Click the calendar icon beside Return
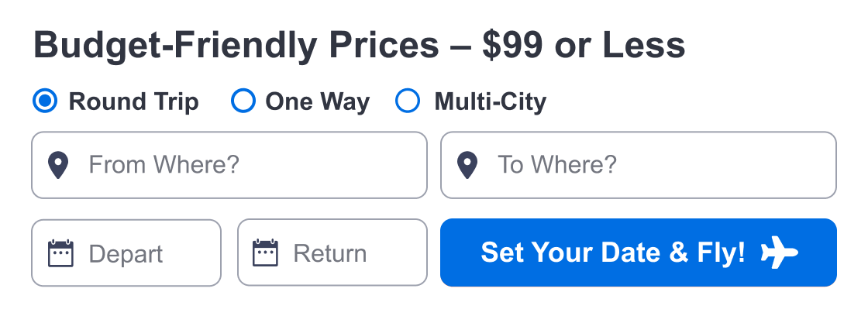Viewport: 868px width, 316px height. coord(265,253)
